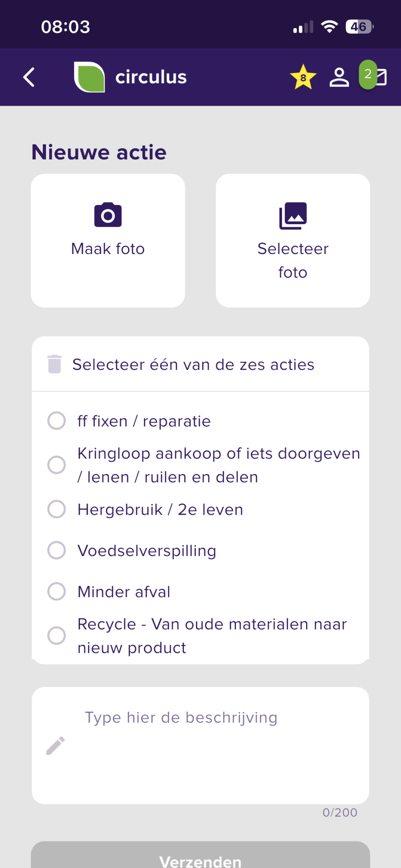Choose the Recycle oude materialen option
This screenshot has height=868, width=401.
57,635
